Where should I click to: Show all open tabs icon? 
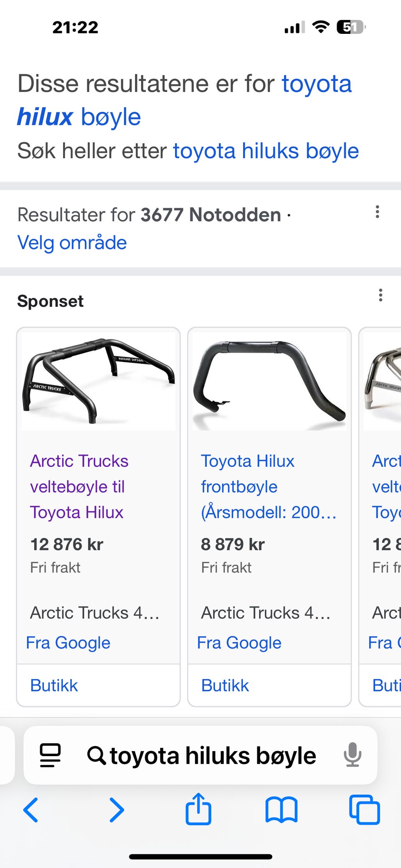(364, 810)
